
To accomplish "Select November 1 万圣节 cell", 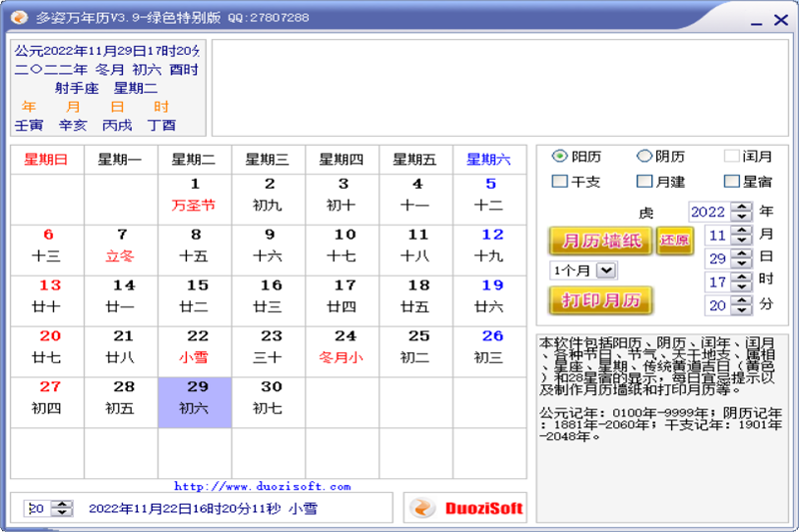I will click(x=195, y=200).
